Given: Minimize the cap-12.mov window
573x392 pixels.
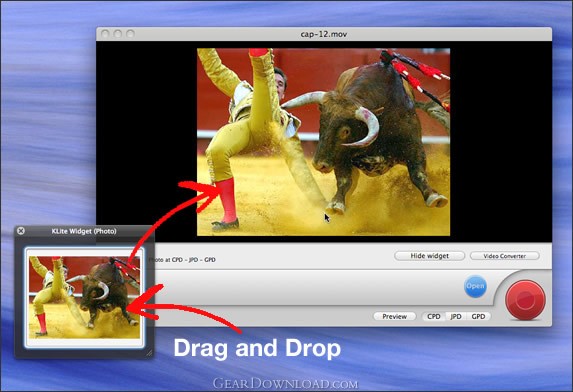Looking at the screenshot, I should click(x=118, y=34).
